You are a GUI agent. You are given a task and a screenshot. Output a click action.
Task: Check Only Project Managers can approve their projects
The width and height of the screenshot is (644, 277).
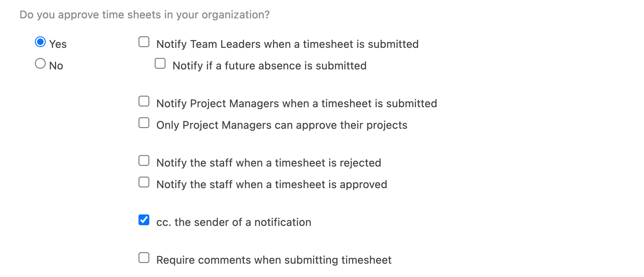(x=144, y=123)
